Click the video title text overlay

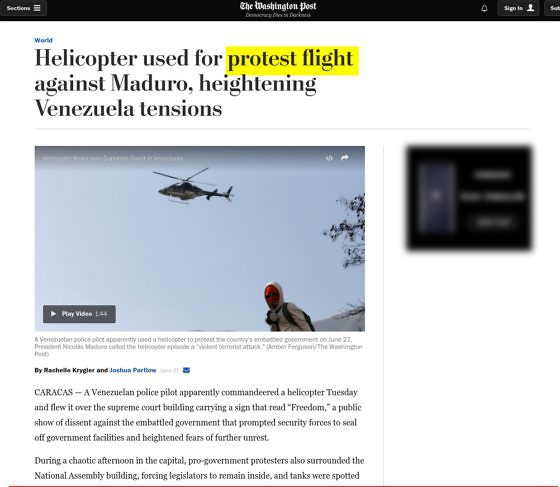pos(113,158)
